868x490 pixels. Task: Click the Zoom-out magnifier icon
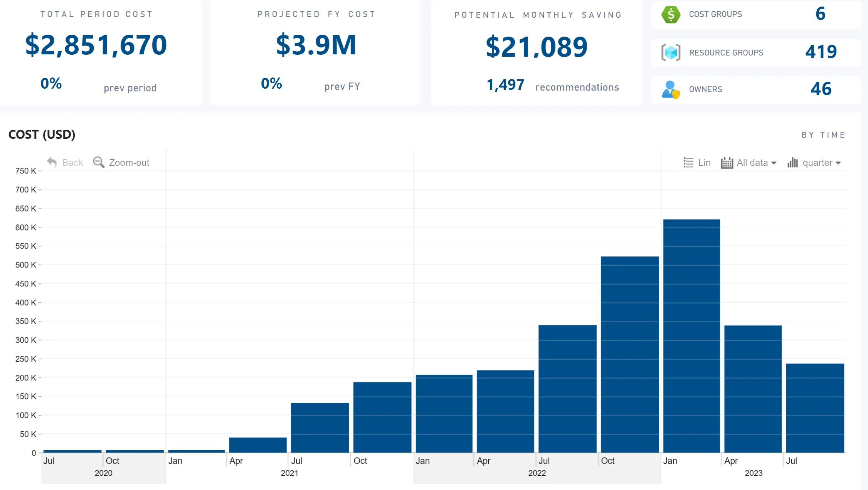tap(99, 162)
